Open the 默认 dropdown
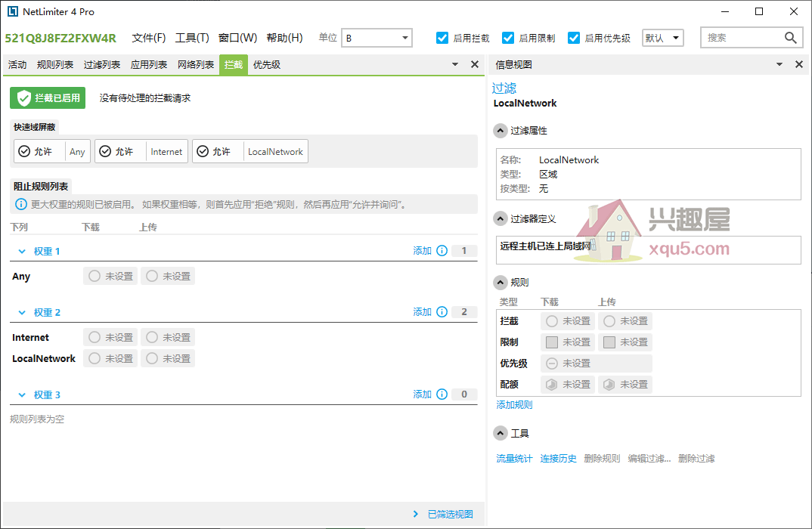 pos(663,38)
